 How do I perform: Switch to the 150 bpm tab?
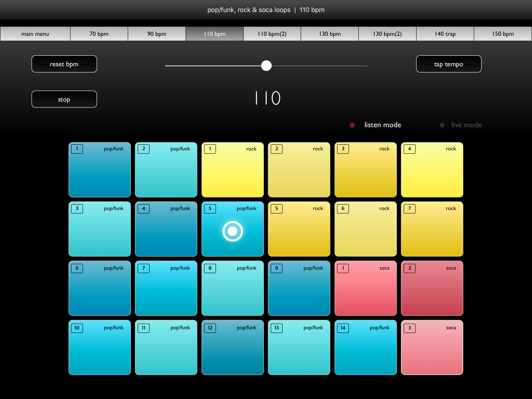pyautogui.click(x=503, y=34)
